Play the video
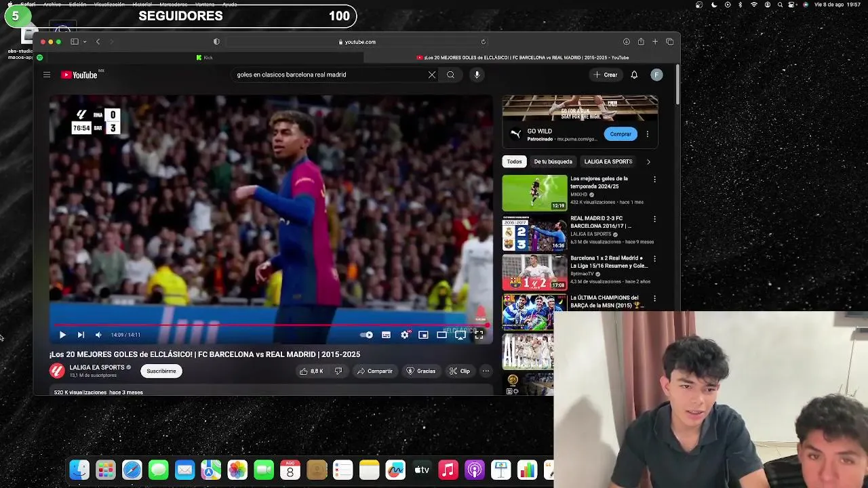The height and width of the screenshot is (488, 868). pyautogui.click(x=62, y=335)
